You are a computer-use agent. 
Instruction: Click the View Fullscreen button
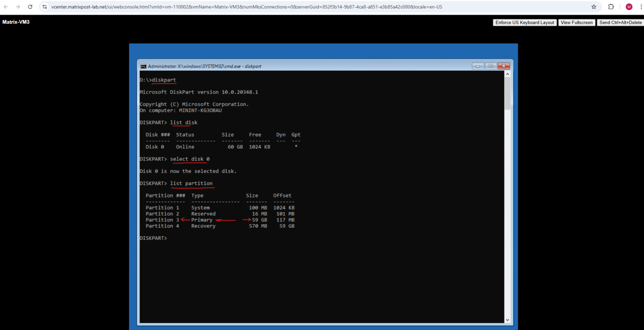[x=577, y=22]
